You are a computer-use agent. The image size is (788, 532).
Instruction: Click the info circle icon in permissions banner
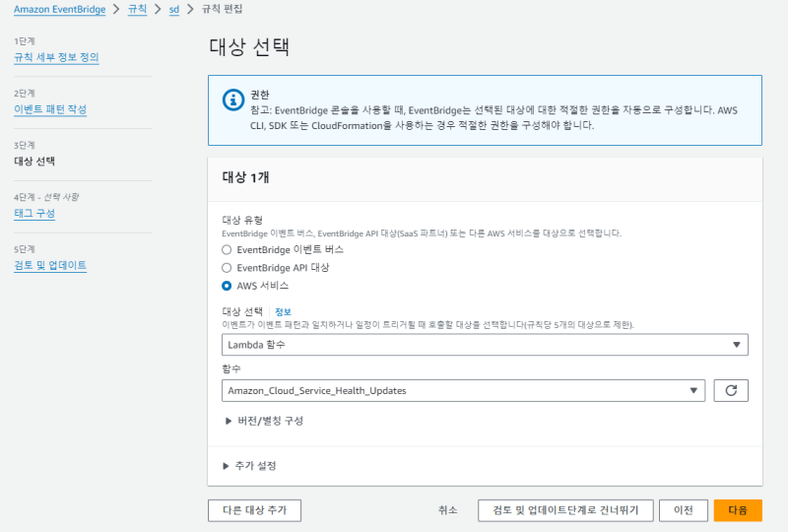click(233, 100)
